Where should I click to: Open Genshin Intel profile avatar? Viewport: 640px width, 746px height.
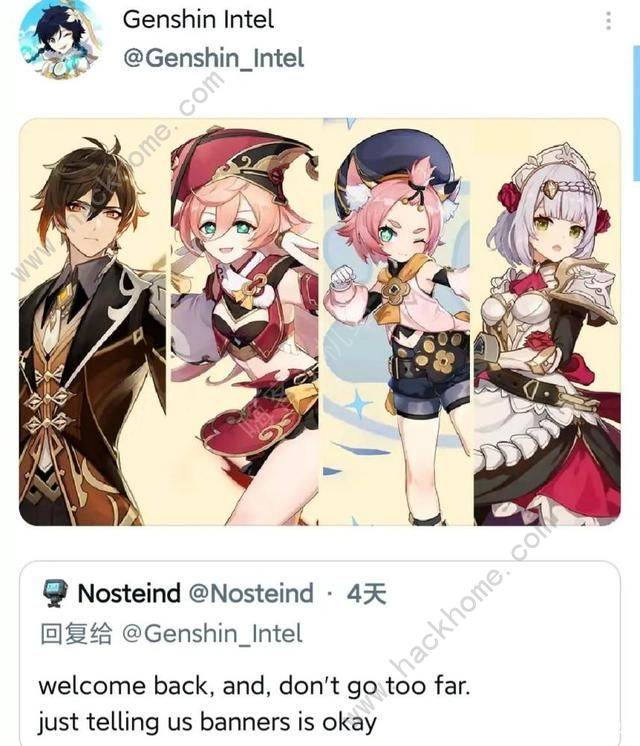tap(60, 39)
